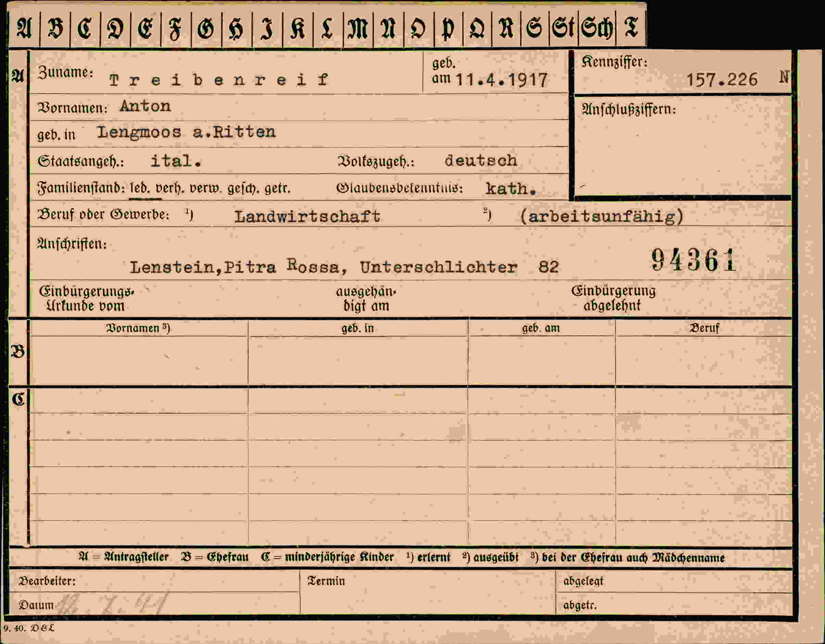The image size is (825, 644).
Task: Click the first name 'Anton'
Action: (x=145, y=106)
